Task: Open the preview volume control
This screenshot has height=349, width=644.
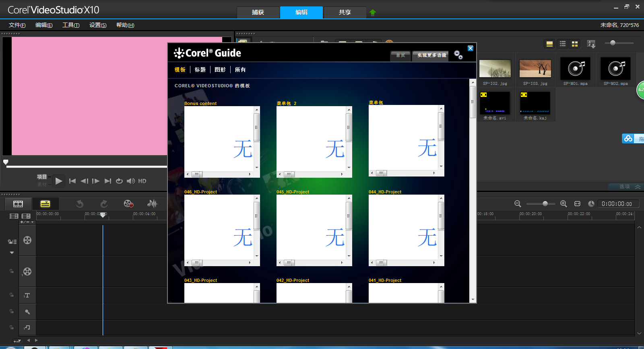Action: [x=131, y=181]
